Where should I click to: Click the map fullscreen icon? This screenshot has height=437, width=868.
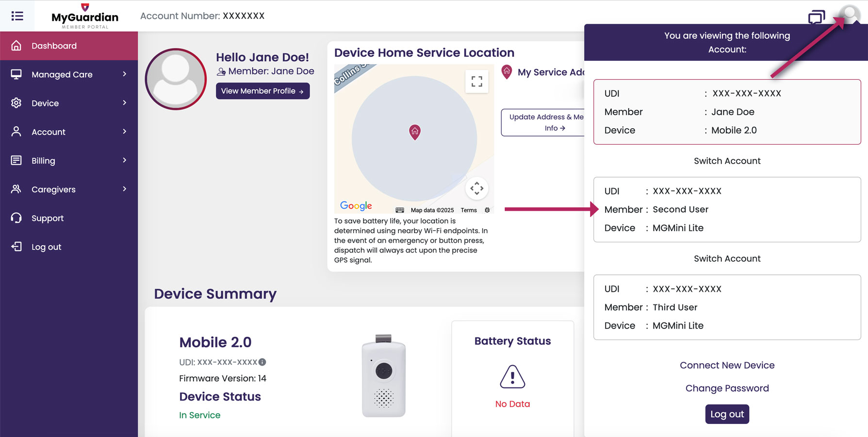coord(476,82)
